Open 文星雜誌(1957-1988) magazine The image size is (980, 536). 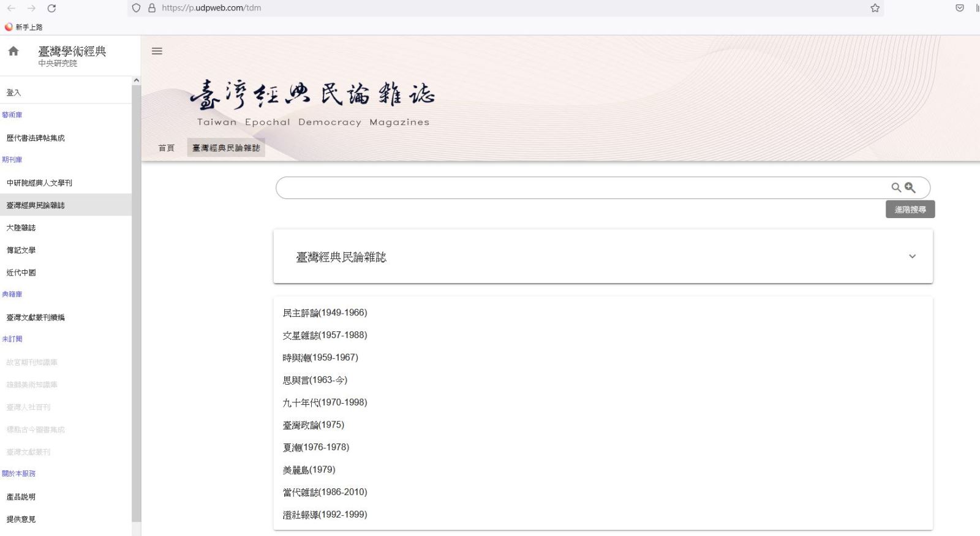325,335
